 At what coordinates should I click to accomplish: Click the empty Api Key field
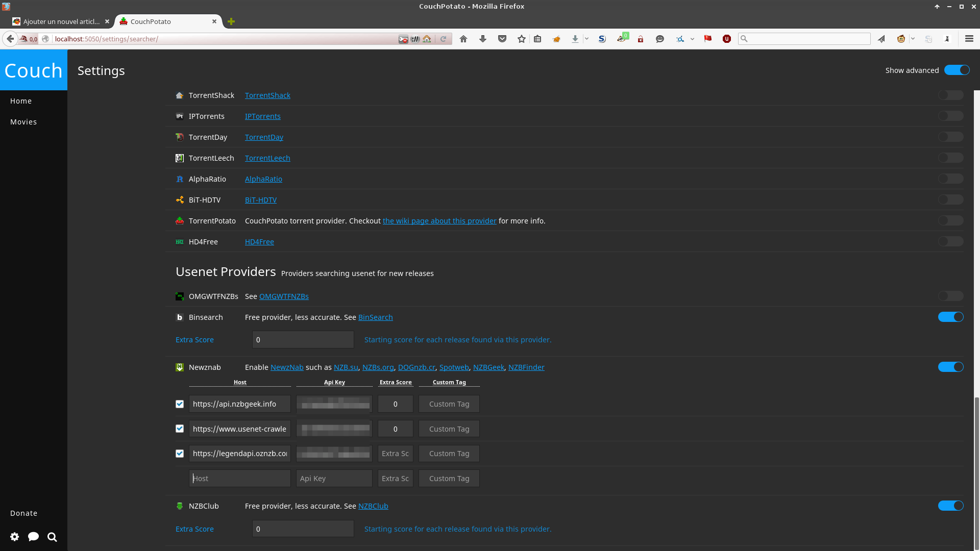click(x=334, y=479)
